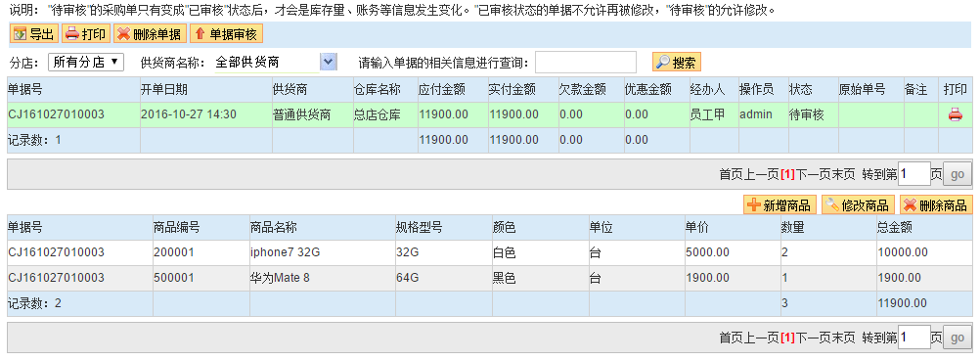Screen dimensions: 980x361
Task: Click the order search text input
Action: [586, 63]
